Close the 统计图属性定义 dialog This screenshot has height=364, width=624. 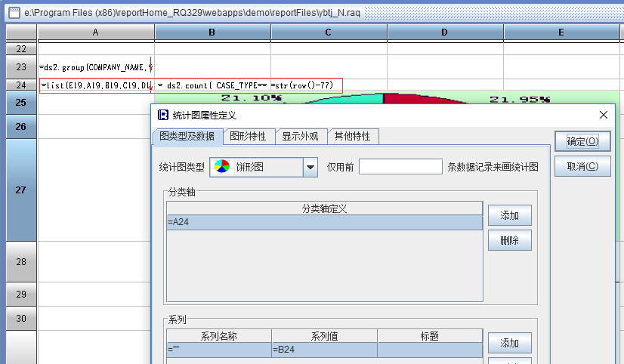pos(604,115)
